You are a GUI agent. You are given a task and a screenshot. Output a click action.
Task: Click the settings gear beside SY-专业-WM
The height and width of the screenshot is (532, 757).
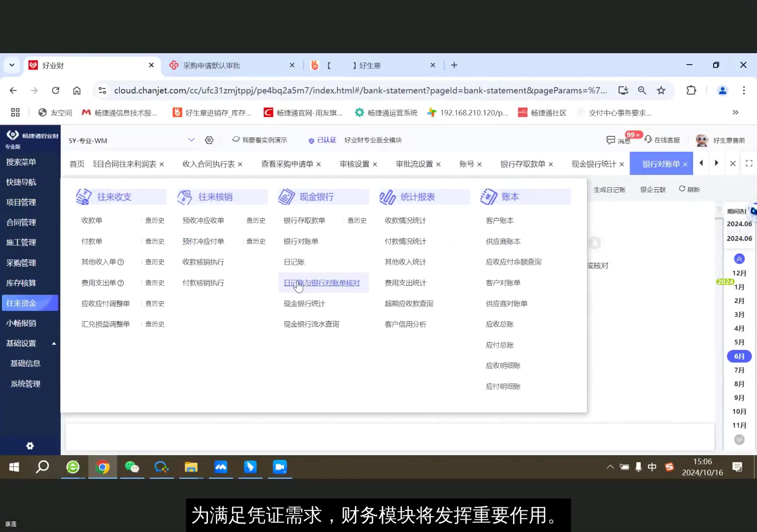209,140
